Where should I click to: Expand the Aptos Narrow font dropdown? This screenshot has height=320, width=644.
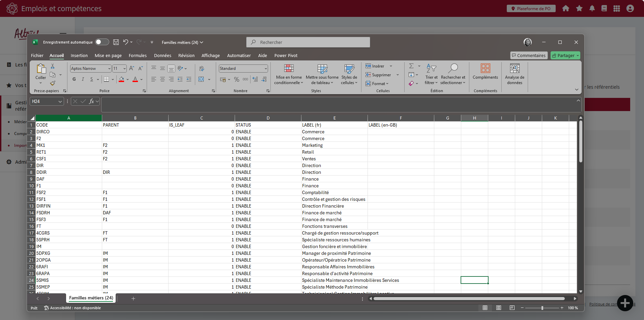point(109,69)
